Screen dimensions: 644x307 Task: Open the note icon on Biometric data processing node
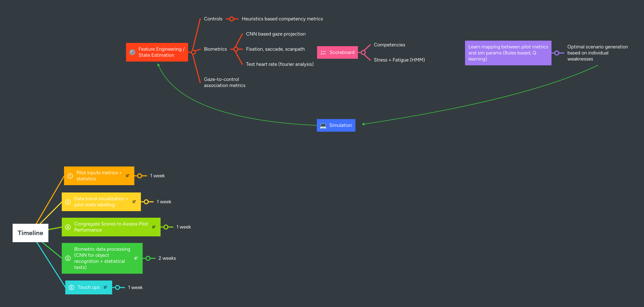[x=136, y=258]
